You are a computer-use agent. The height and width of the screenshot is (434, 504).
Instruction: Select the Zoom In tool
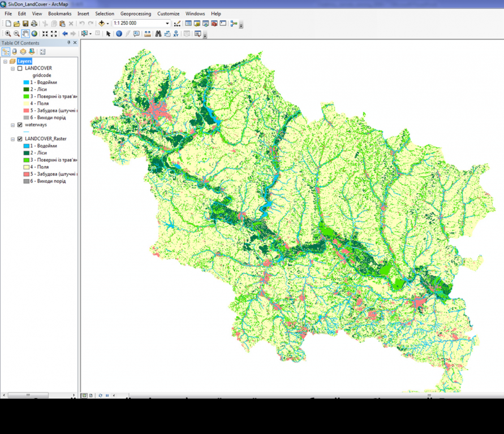pos(7,34)
